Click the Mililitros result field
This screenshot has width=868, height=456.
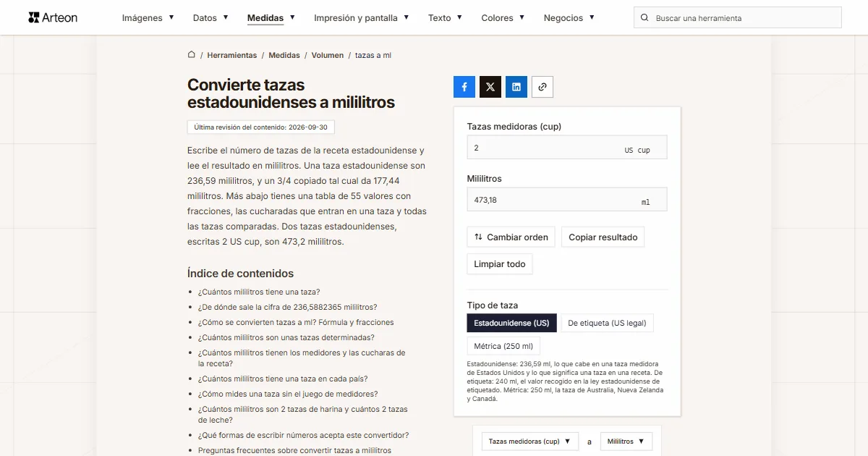coord(567,200)
